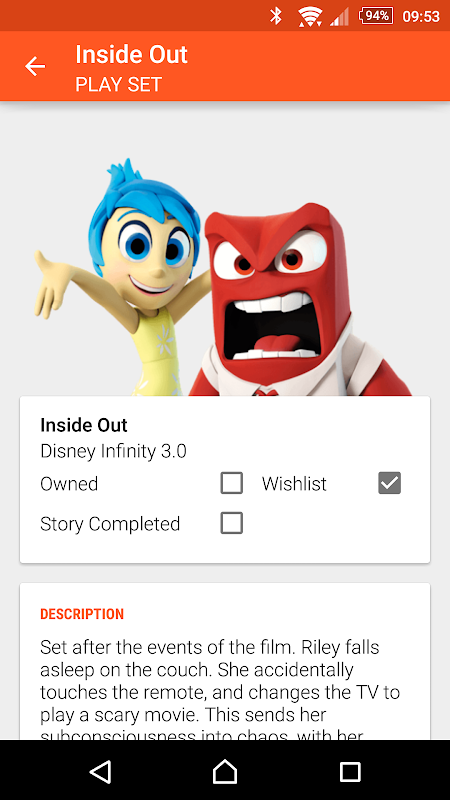This screenshot has width=450, height=800.
Task: Check the Owned checkbox
Action: point(231,483)
